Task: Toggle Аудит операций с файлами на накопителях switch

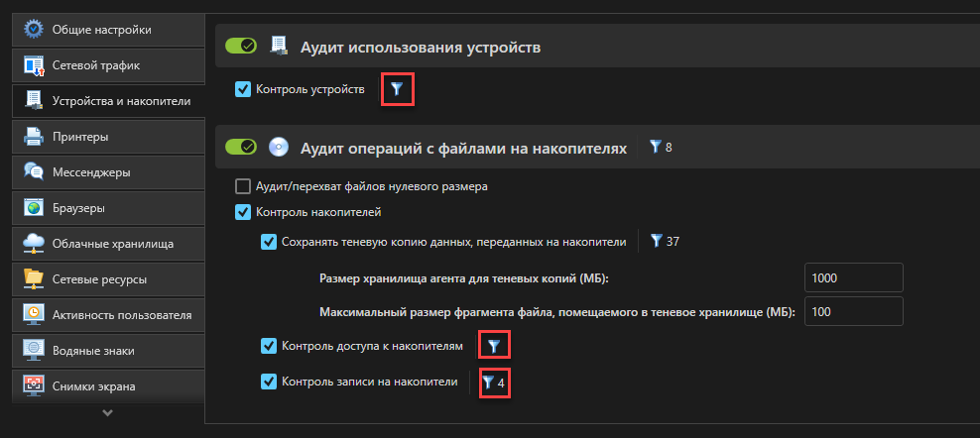Action: pyautogui.click(x=241, y=147)
